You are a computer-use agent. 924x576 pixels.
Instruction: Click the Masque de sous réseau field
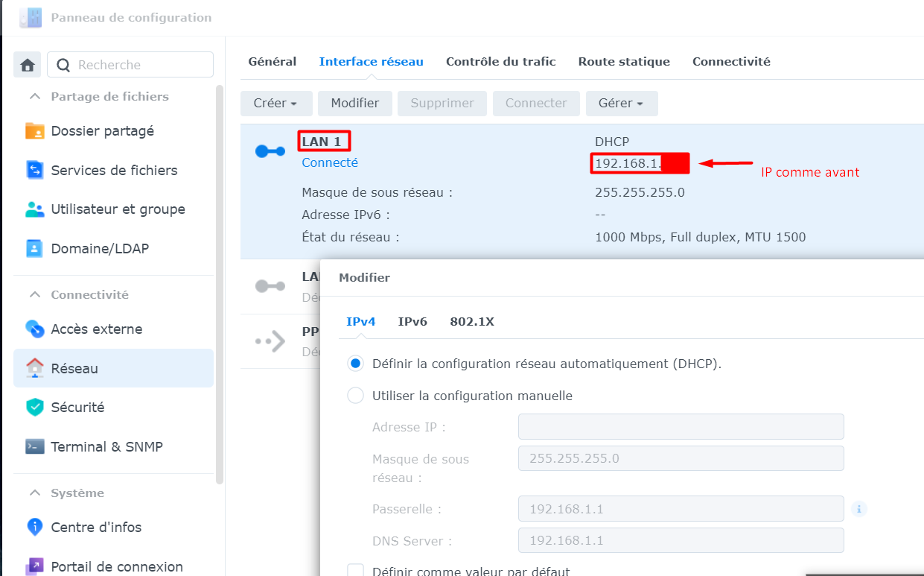click(x=681, y=458)
